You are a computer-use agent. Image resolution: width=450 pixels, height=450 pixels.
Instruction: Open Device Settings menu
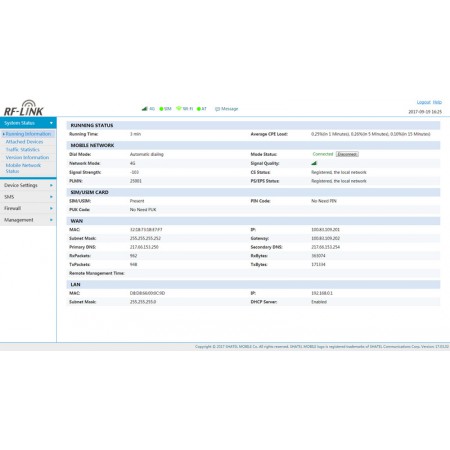tap(28, 185)
